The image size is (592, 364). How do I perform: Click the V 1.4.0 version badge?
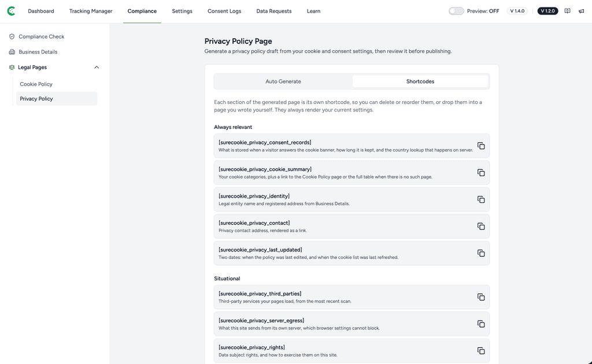coord(517,11)
